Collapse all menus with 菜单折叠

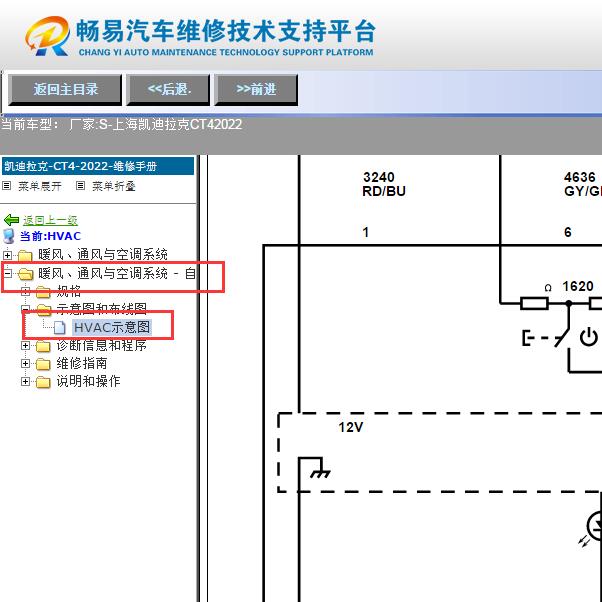(x=114, y=187)
